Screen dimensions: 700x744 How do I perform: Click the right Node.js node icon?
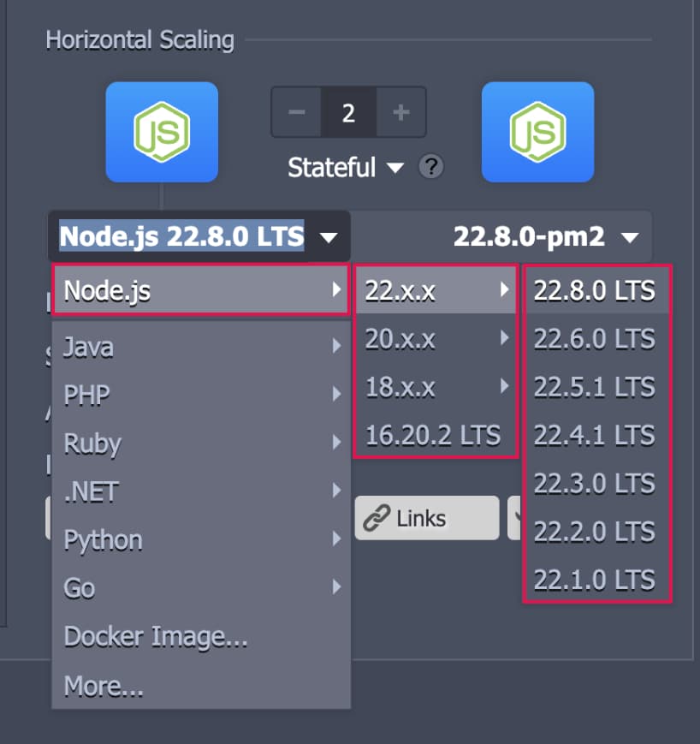pos(537,132)
